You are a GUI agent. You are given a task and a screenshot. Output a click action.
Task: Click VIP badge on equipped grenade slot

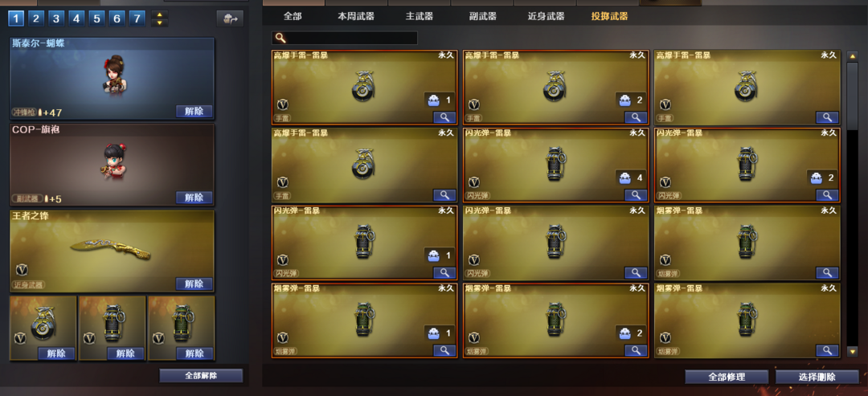[x=20, y=337]
